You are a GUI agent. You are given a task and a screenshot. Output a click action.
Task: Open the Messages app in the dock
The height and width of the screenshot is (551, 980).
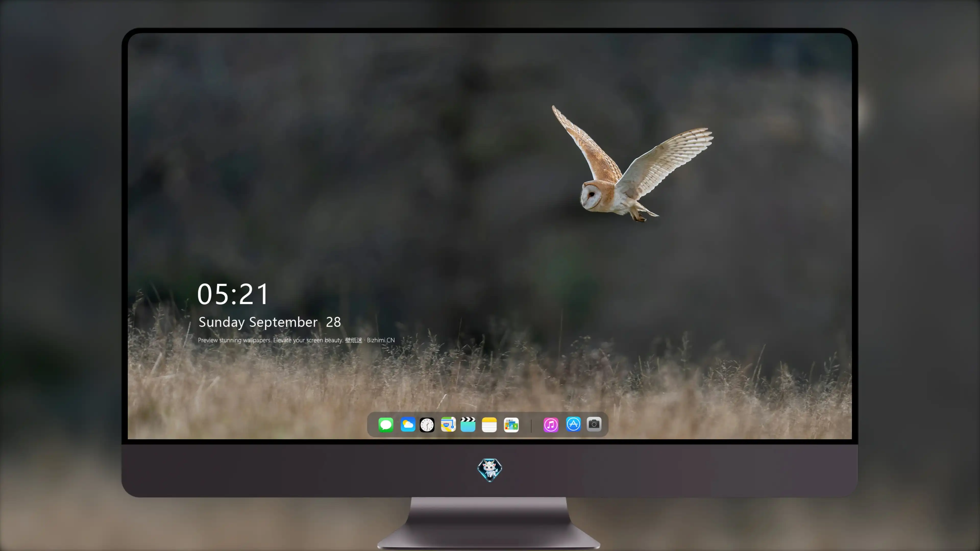point(386,425)
